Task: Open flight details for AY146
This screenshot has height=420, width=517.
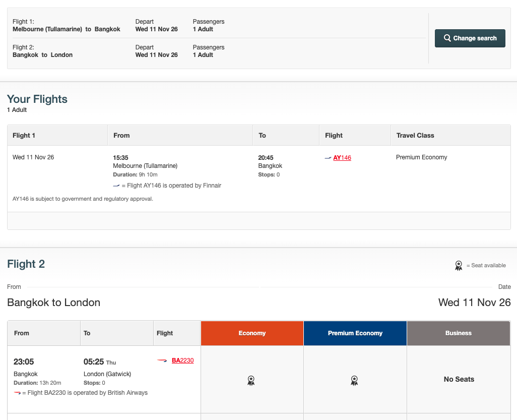Action: tap(342, 157)
